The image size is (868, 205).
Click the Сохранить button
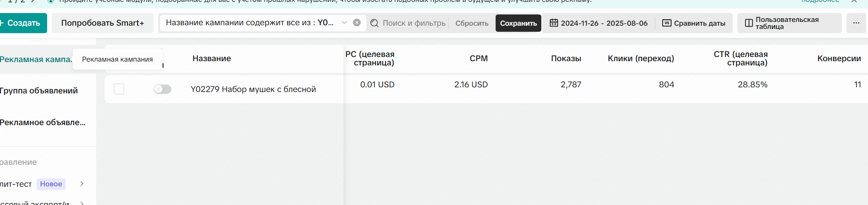click(518, 23)
